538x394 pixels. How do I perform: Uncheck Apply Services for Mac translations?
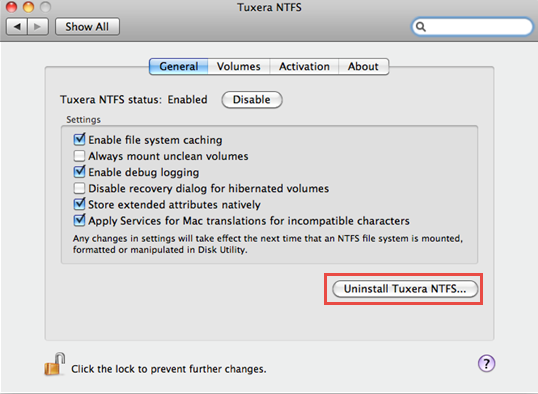coord(79,220)
